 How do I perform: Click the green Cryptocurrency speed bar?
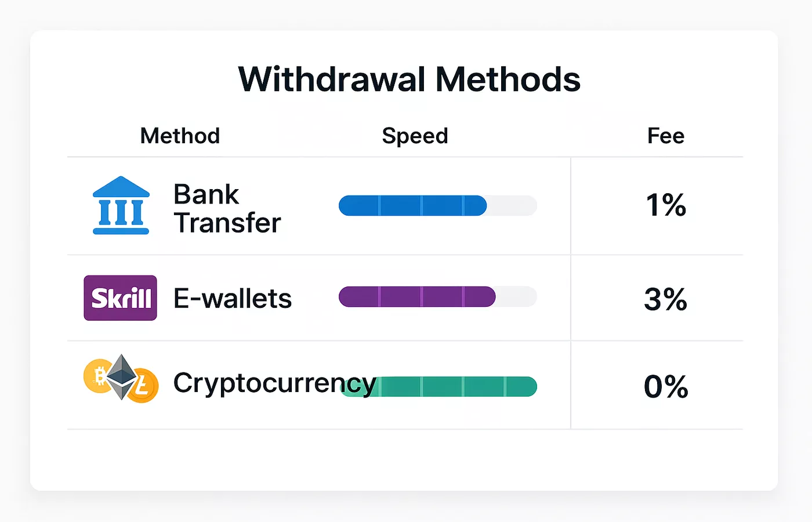click(457, 386)
